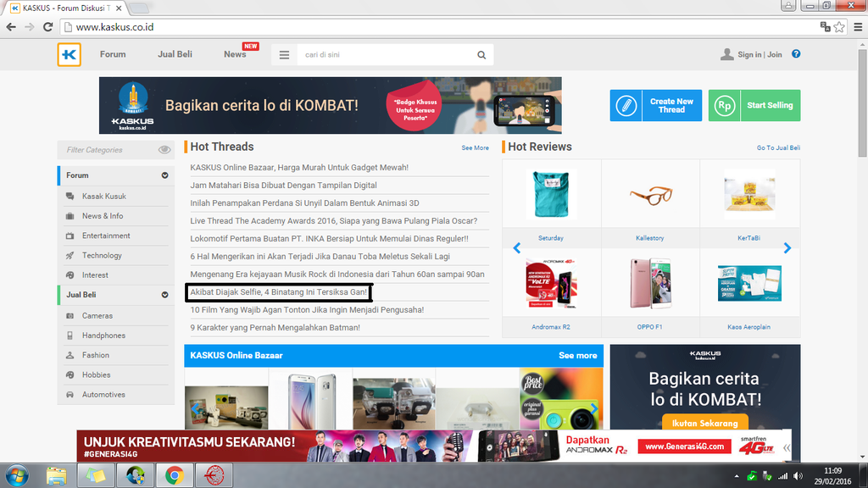Collapse the bottom ad banner with double chevron

787,447
